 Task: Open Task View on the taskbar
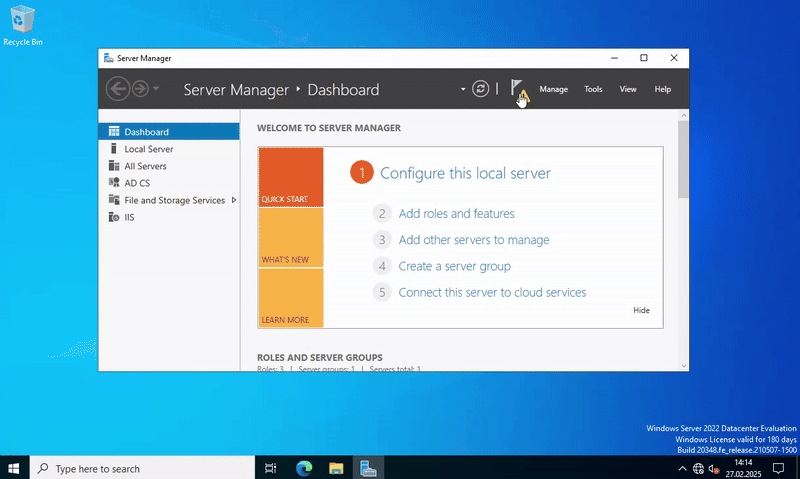coord(270,468)
